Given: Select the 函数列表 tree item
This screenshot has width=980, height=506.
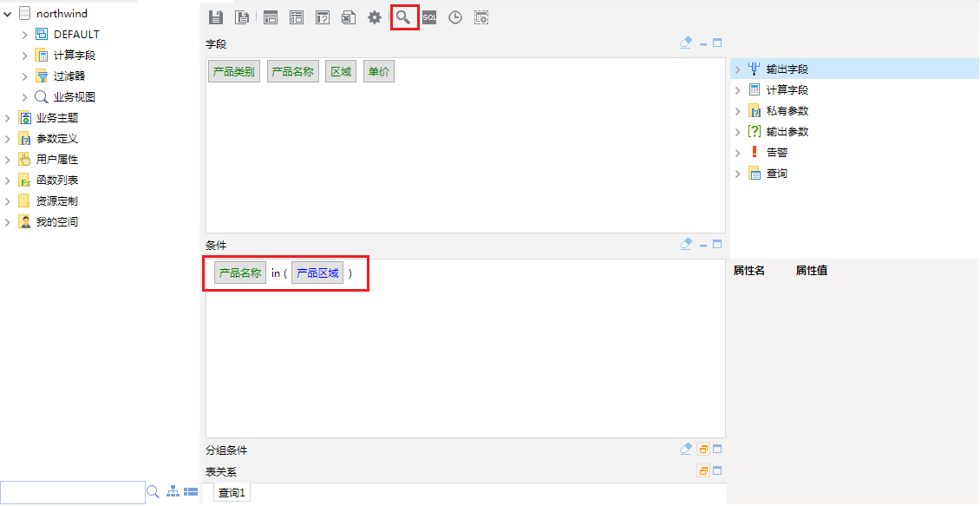Looking at the screenshot, I should pos(57,181).
